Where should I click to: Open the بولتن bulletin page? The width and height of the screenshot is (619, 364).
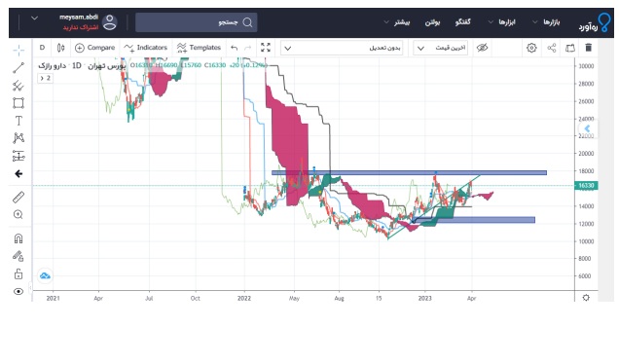tap(433, 22)
